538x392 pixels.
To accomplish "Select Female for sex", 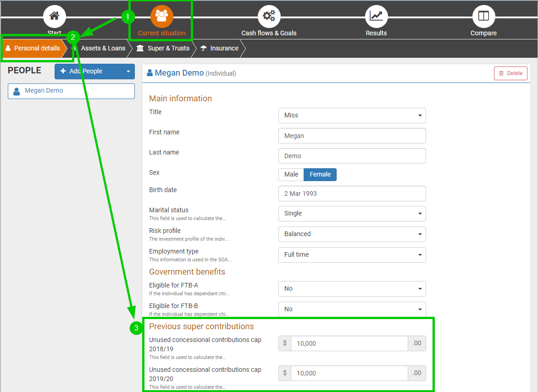I will (320, 174).
